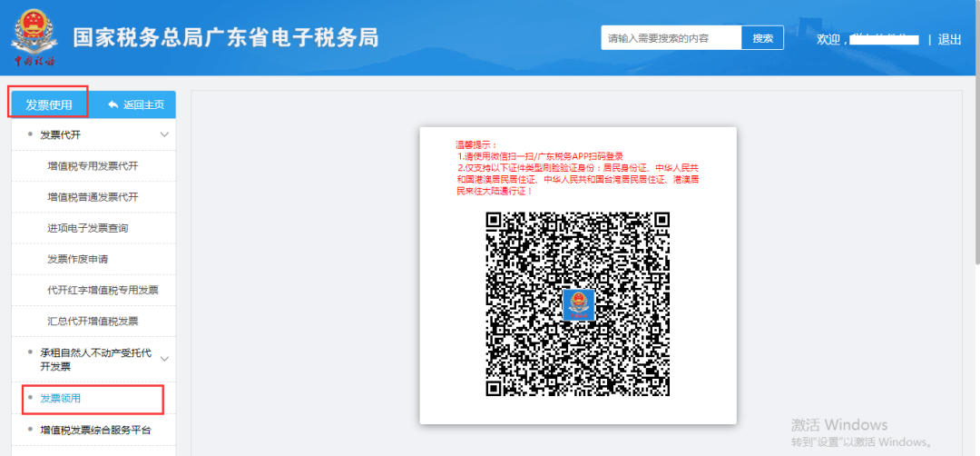Open 汇总代开增值税发票
The height and width of the screenshot is (456, 980).
click(93, 322)
